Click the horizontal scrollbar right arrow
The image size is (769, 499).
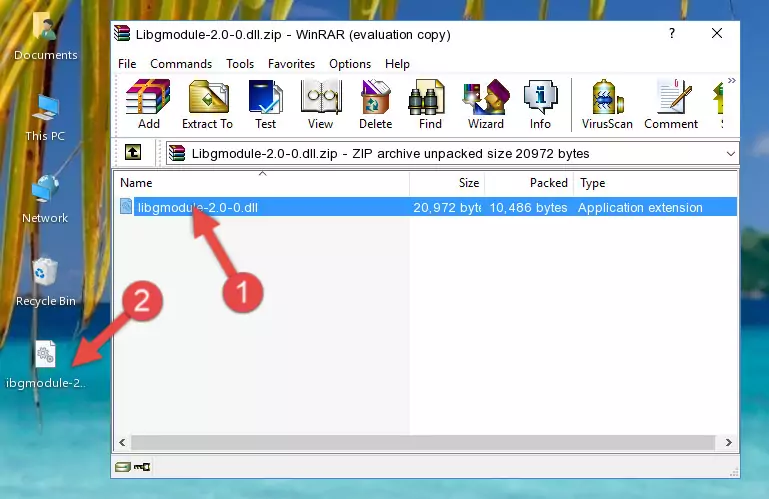[x=729, y=442]
